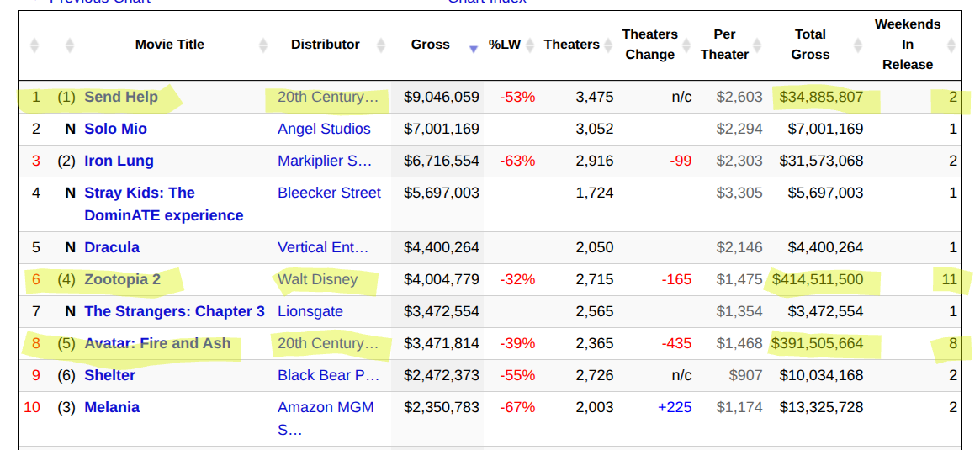Open the Send Help movie link
980x450 pixels.
tap(121, 98)
